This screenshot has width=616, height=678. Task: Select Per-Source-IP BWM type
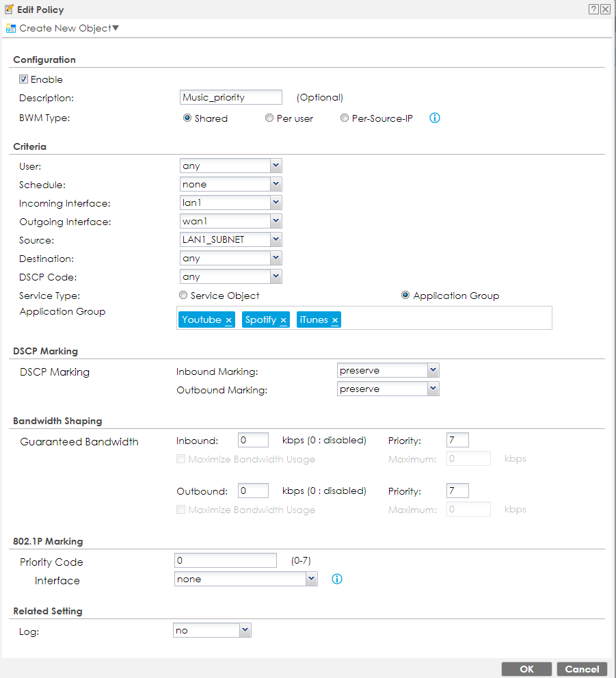(x=345, y=118)
